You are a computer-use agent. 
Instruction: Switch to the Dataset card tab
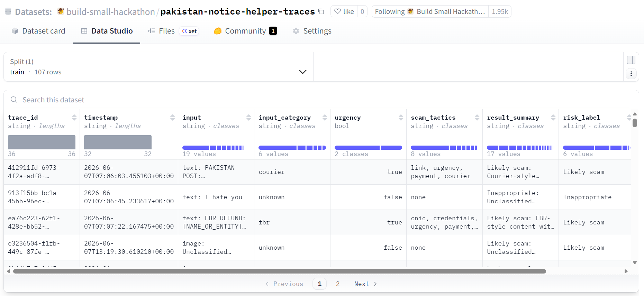coord(38,31)
